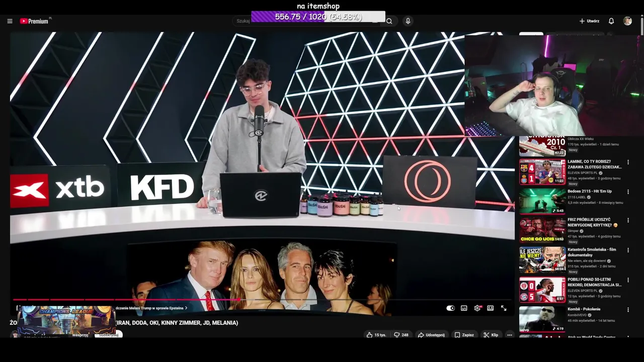This screenshot has height=362, width=644.
Task: Open the notifications bell
Action: pyautogui.click(x=611, y=21)
